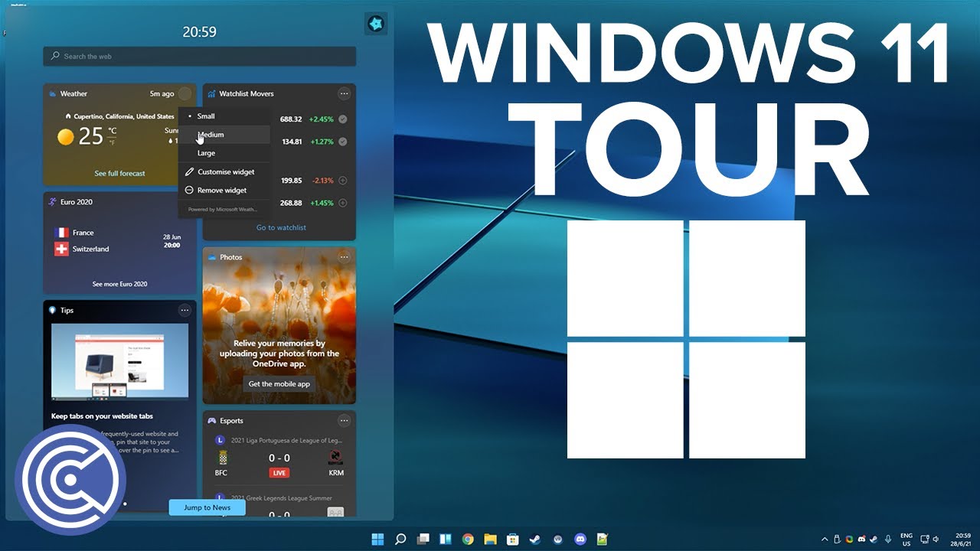
Task: Click the Euro 2020 runner icon
Action: pyautogui.click(x=53, y=202)
